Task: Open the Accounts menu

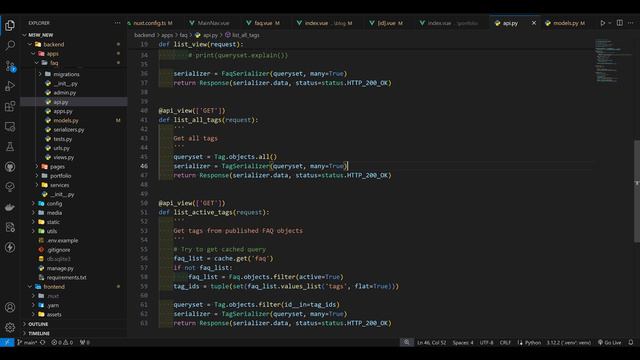Action: (x=10, y=307)
